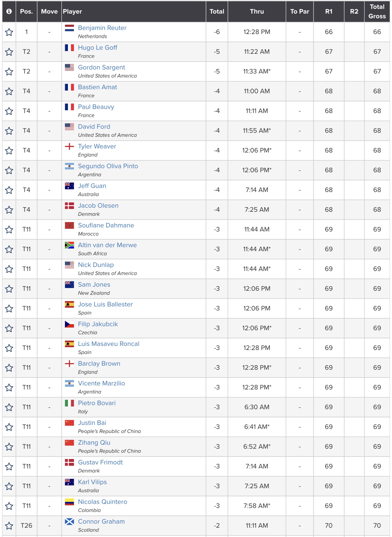Image resolution: width=392 pixels, height=537 pixels.
Task: Click the Netherlands flag beside Benjamin Reuter
Action: click(x=69, y=28)
